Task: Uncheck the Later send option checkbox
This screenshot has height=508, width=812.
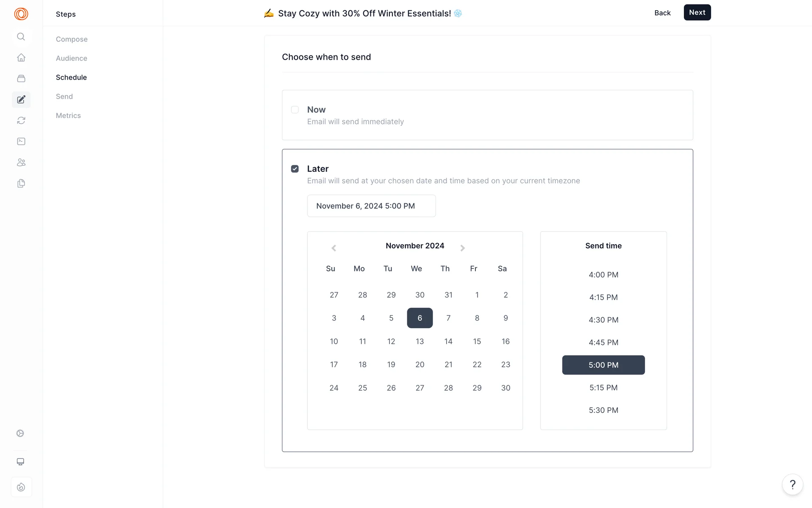Action: pos(295,169)
